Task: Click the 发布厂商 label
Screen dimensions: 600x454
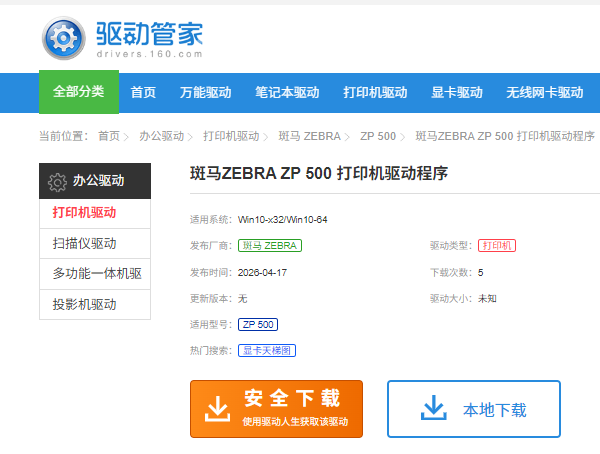Action: click(211, 245)
